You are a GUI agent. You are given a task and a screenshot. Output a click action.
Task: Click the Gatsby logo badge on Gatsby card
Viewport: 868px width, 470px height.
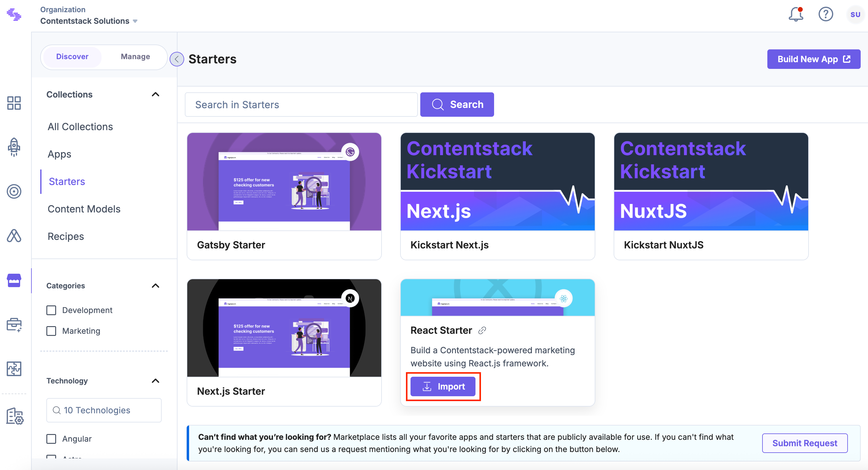pos(350,152)
